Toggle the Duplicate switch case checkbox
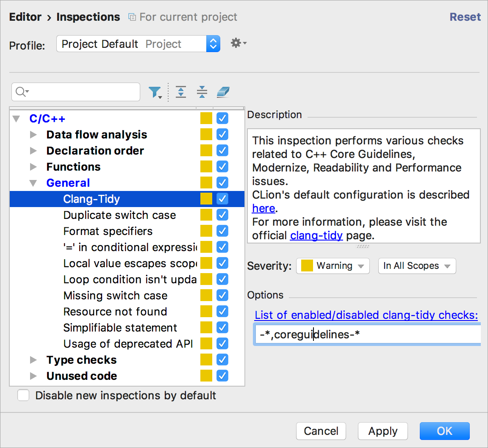This screenshot has width=488, height=448. 222,215
